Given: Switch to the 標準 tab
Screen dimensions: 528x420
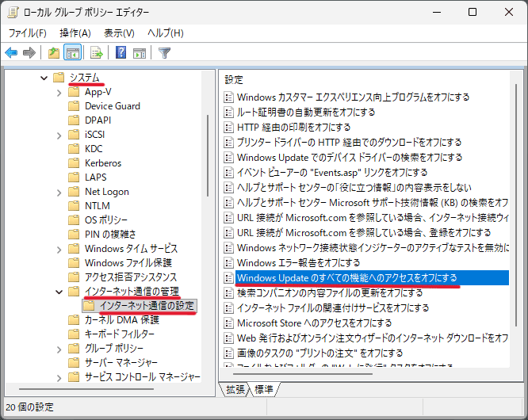Looking at the screenshot, I should (x=264, y=389).
